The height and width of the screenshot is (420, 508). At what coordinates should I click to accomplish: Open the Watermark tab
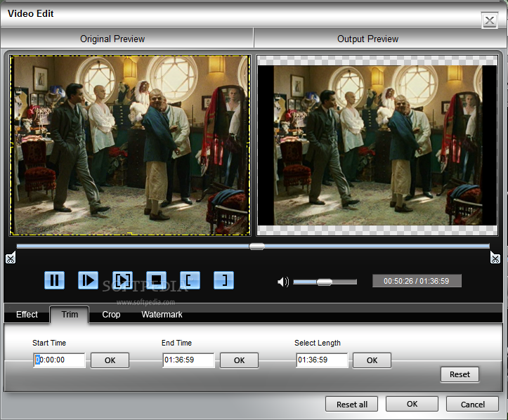[x=162, y=315]
